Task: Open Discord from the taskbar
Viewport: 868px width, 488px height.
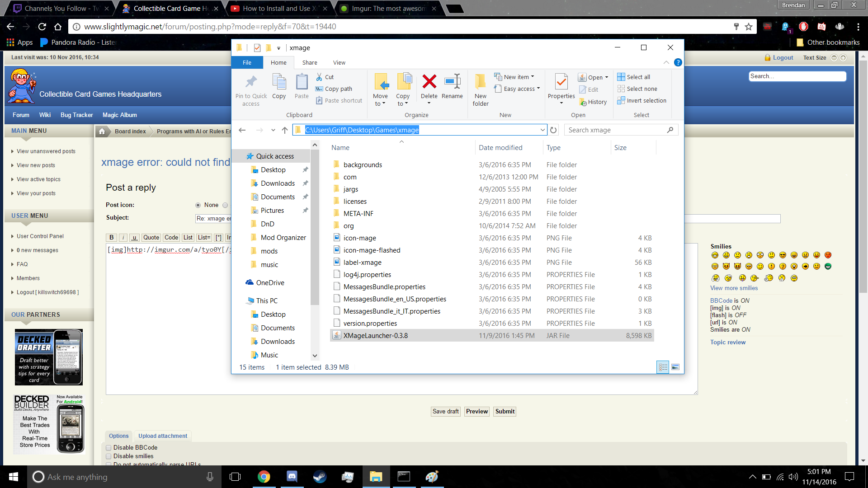Action: (292, 477)
